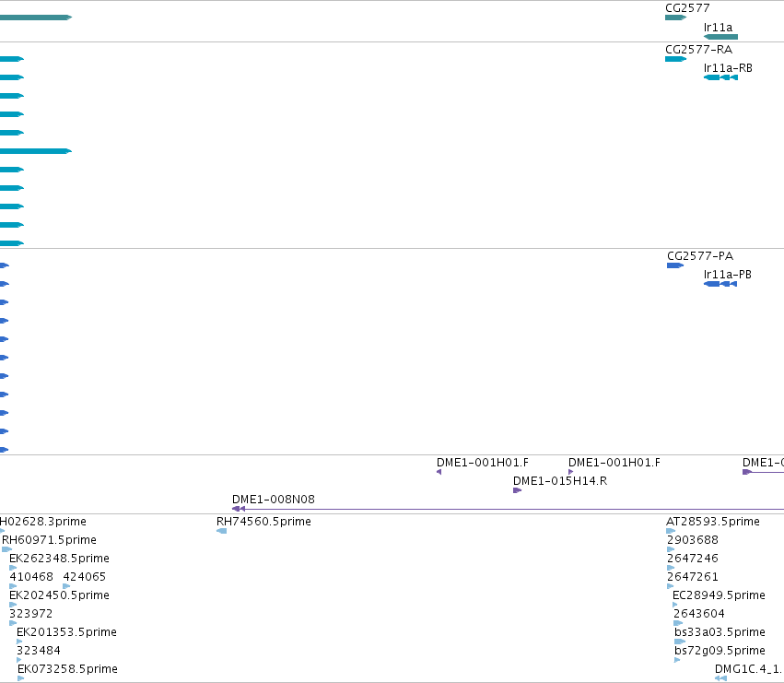This screenshot has width=784, height=683.
Task: Select the RH60971.5prime feature
Action: (7, 549)
